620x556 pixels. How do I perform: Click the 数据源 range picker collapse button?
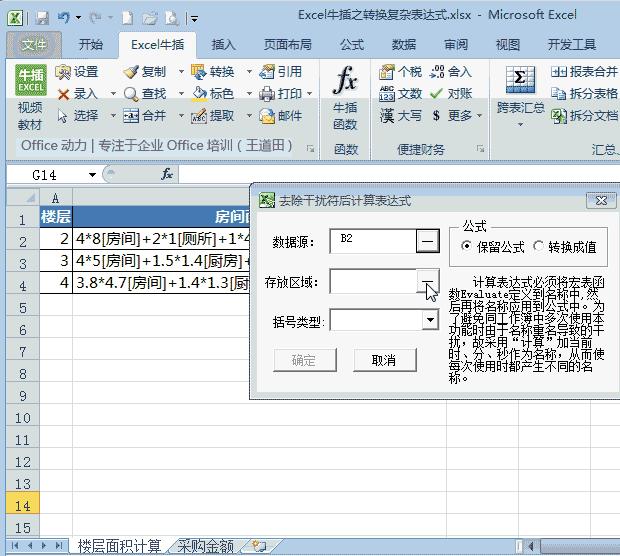427,240
